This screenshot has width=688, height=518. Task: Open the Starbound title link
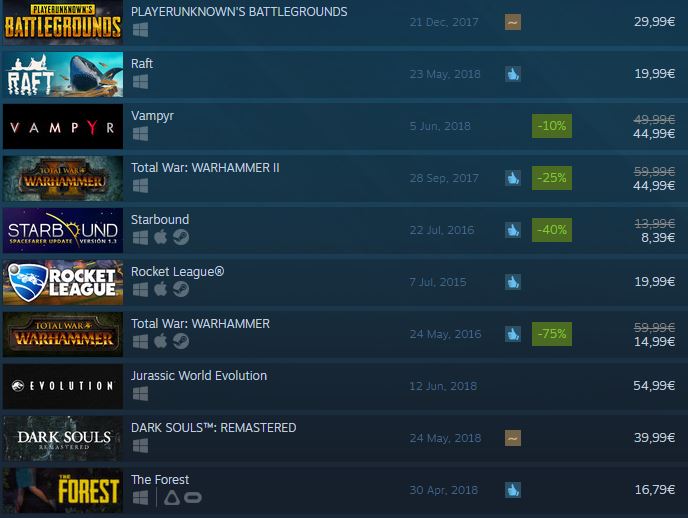point(160,219)
